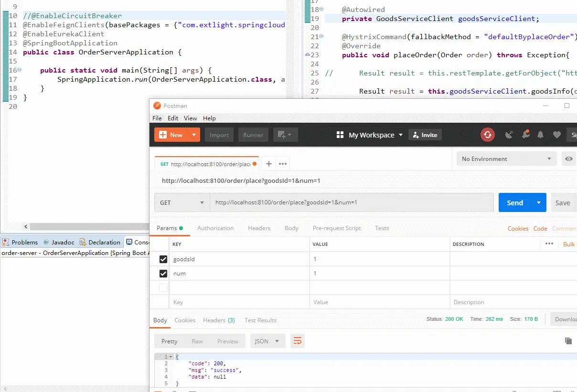Open the No Environment dropdown
This screenshot has height=392, width=577.
(x=507, y=159)
